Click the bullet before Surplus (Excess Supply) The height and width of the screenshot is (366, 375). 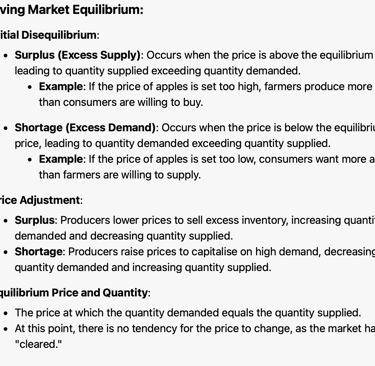pyautogui.click(x=6, y=56)
